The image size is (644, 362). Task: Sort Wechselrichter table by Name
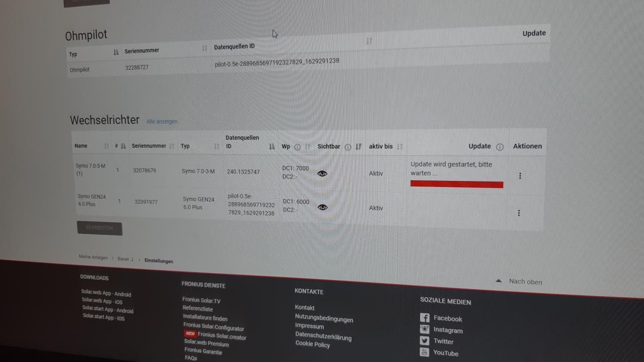click(x=107, y=146)
